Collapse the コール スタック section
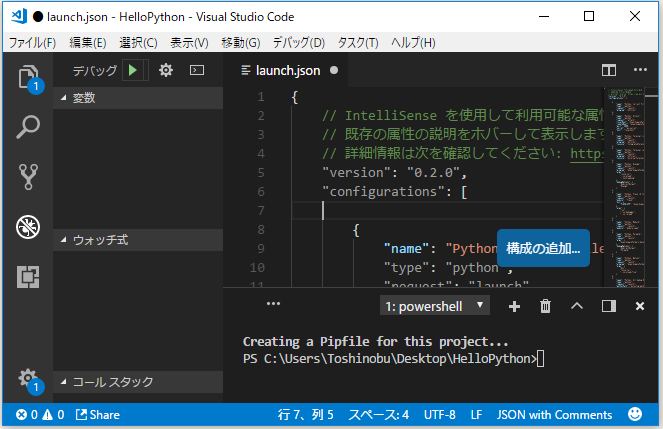663x429 pixels. tap(138, 382)
